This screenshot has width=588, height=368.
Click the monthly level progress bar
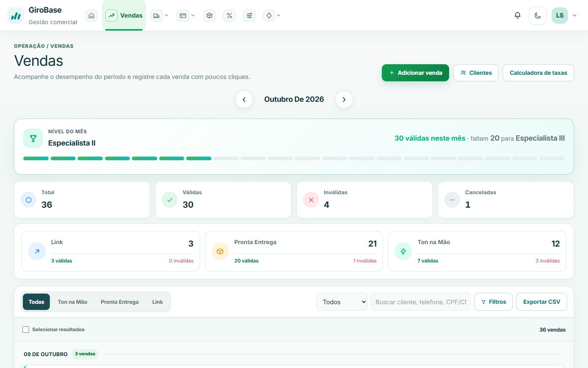(294, 158)
